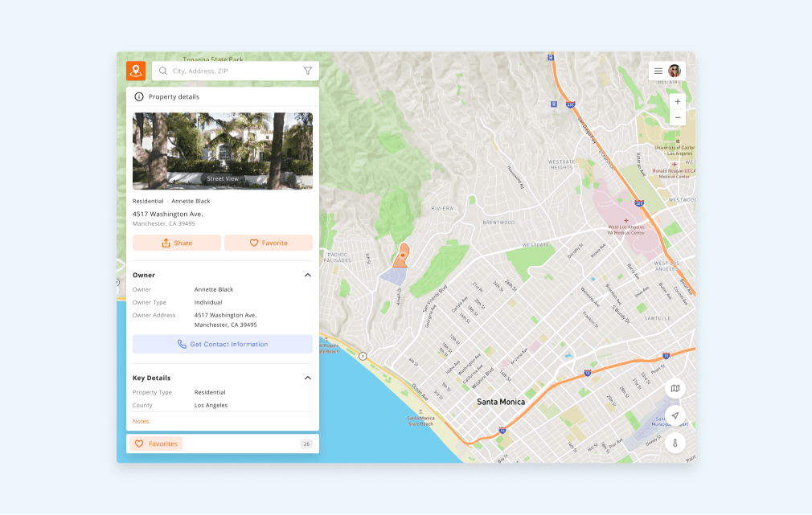The height and width of the screenshot is (515, 812).
Task: Click the user avatar photo
Action: [x=675, y=71]
